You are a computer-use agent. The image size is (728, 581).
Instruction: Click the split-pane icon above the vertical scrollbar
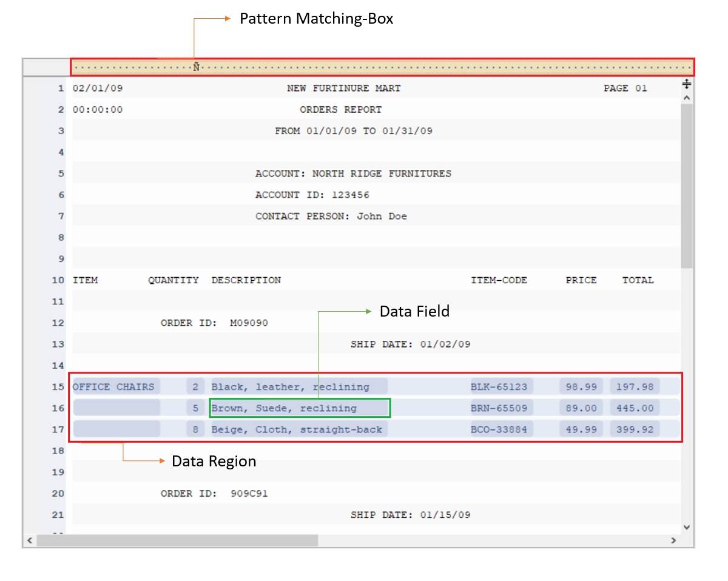(x=687, y=84)
